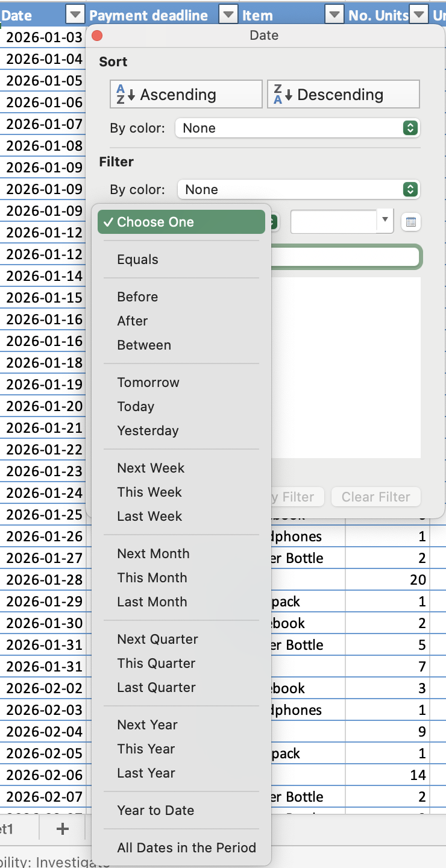446x868 pixels.
Task: Select This Month in the list
Action: pos(152,577)
